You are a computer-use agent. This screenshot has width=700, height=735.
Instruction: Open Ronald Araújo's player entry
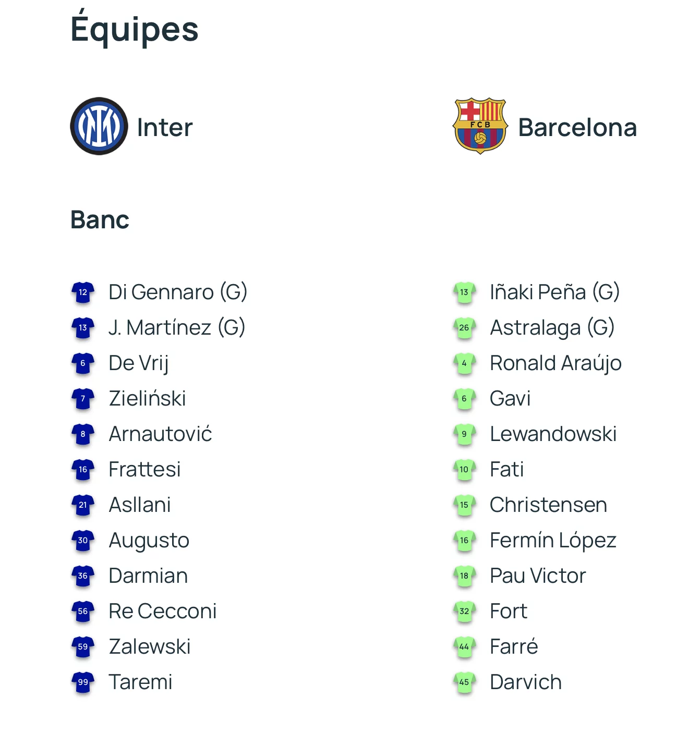click(556, 363)
